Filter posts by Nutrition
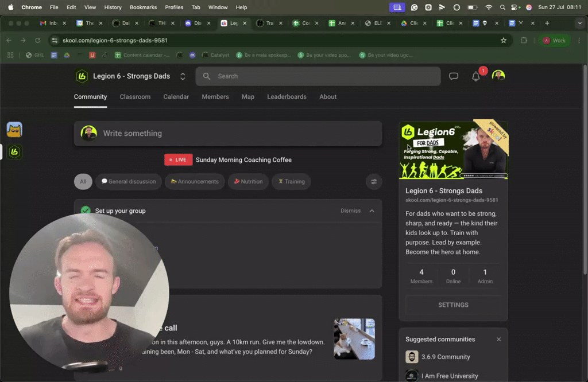Screen dimensions: 588x382 tap(248, 182)
